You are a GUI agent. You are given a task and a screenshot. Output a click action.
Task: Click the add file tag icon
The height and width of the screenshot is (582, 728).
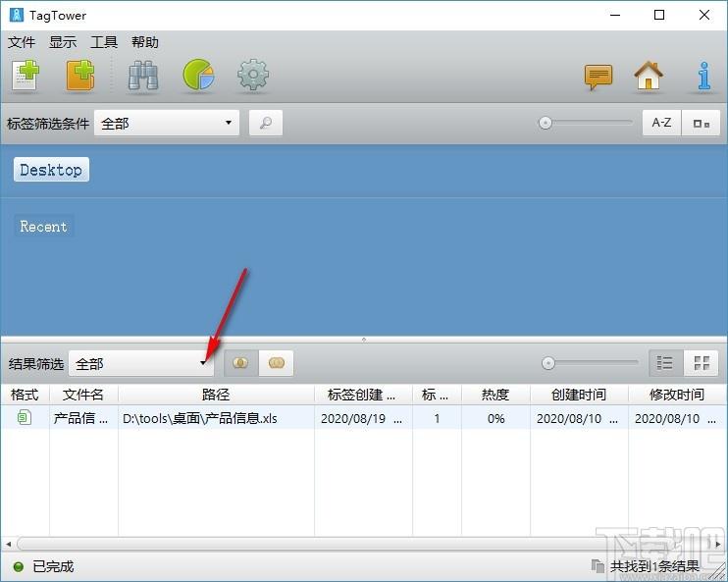click(26, 75)
